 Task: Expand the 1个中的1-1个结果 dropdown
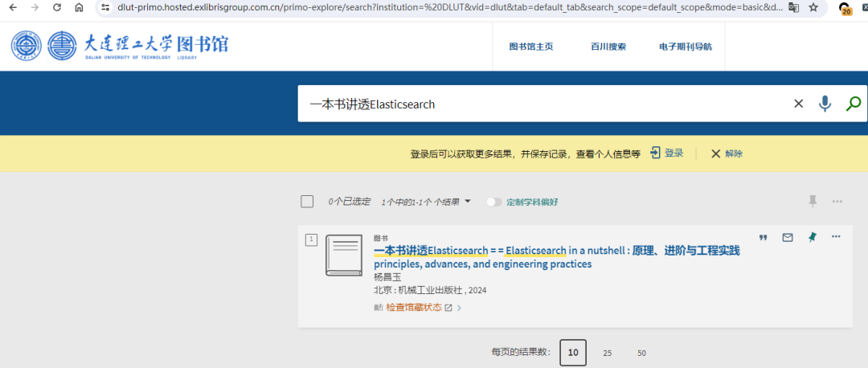click(x=426, y=202)
